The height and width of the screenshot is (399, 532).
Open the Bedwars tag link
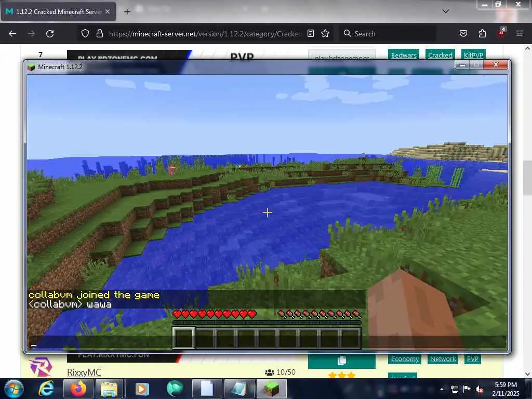click(404, 55)
